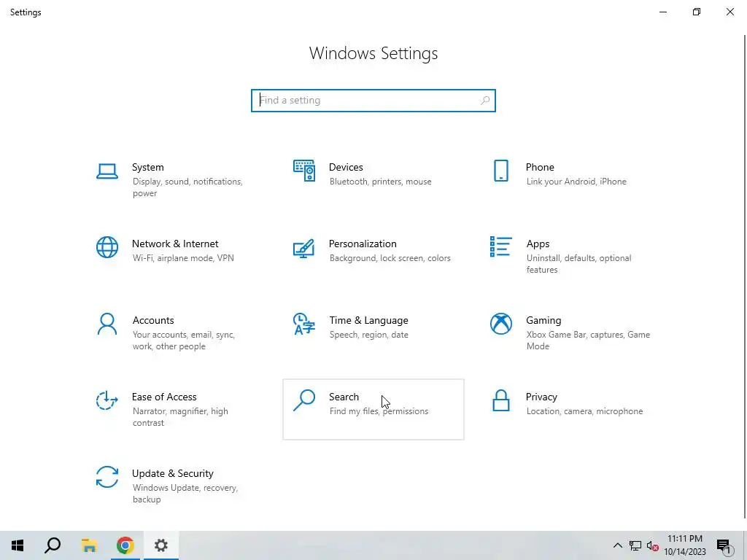Click the Privacy heading
This screenshot has height=560, width=747.
click(x=541, y=397)
